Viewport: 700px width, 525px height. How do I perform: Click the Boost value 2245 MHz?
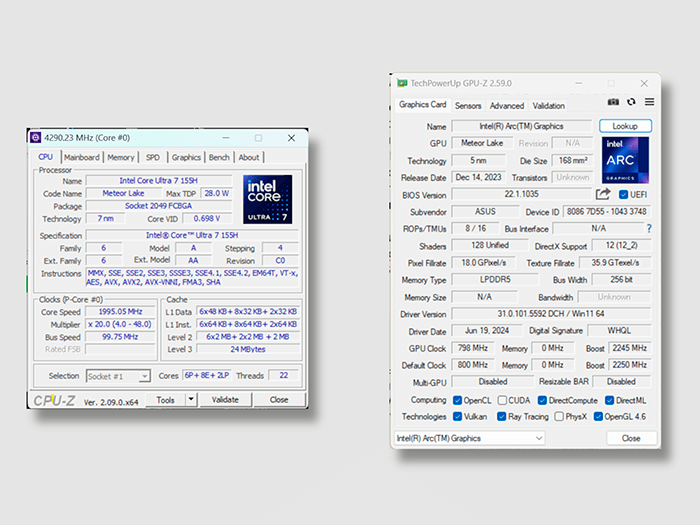coord(629,348)
